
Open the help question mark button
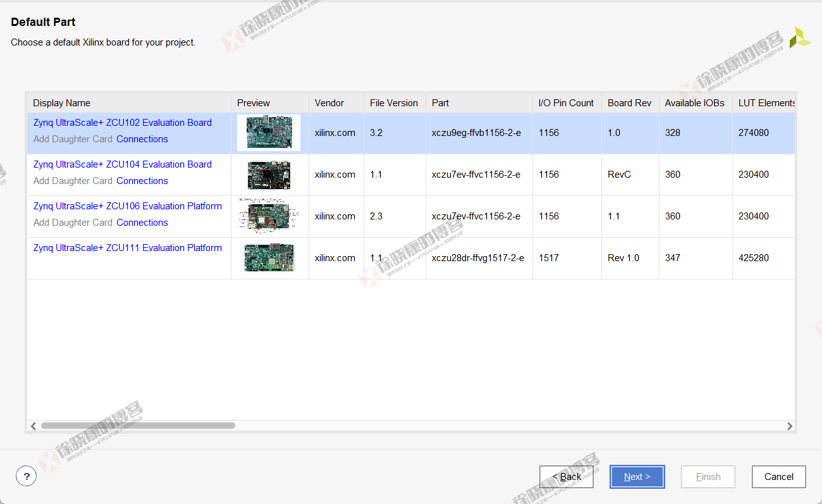(x=26, y=477)
